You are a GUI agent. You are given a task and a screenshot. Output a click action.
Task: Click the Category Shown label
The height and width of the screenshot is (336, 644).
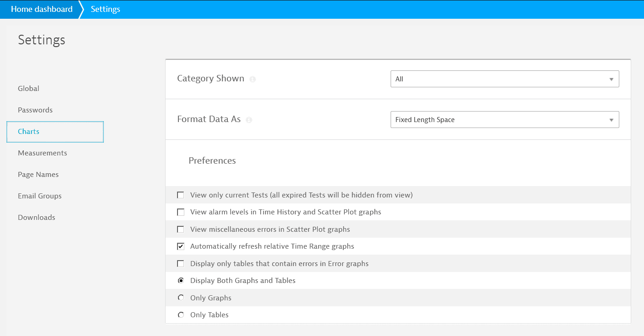click(210, 79)
